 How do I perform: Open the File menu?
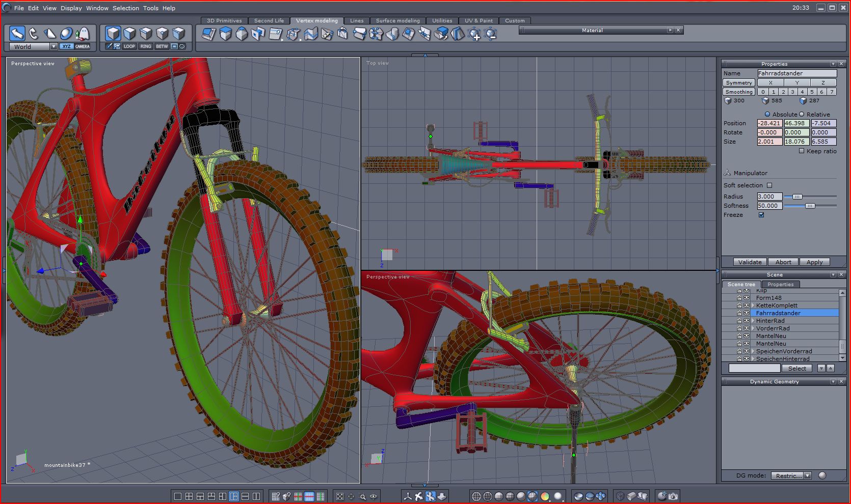pos(19,8)
